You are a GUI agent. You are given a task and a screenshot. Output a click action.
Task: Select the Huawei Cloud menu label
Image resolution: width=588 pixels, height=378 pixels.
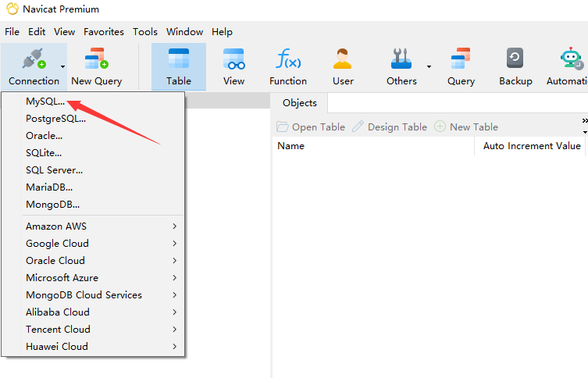click(57, 347)
